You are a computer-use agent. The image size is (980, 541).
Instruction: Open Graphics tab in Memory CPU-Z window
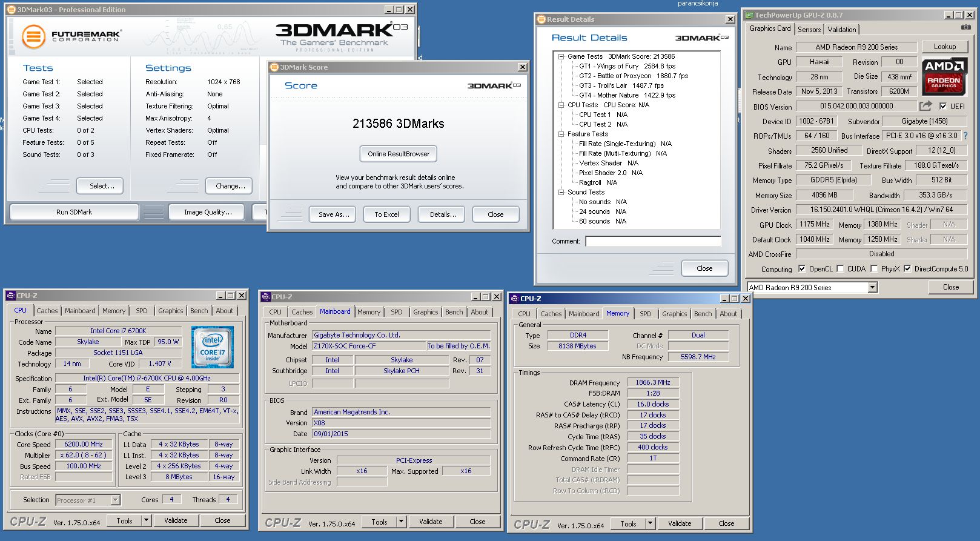click(x=674, y=314)
